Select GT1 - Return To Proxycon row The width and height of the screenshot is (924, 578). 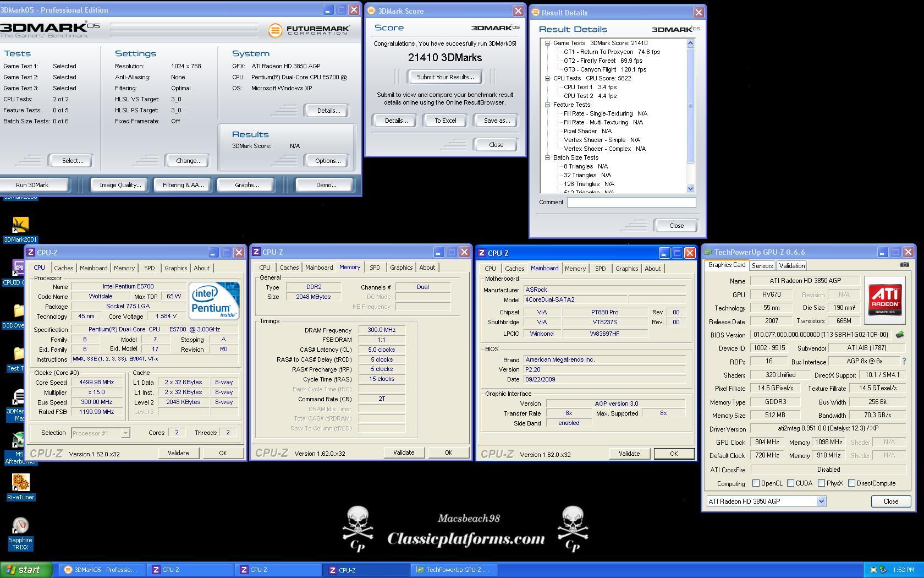click(x=611, y=52)
